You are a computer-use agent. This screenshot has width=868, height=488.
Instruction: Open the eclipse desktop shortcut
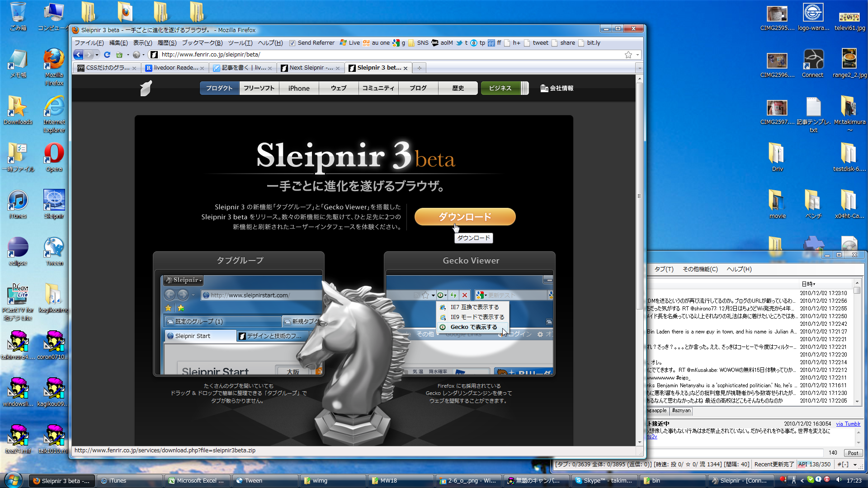coord(18,251)
